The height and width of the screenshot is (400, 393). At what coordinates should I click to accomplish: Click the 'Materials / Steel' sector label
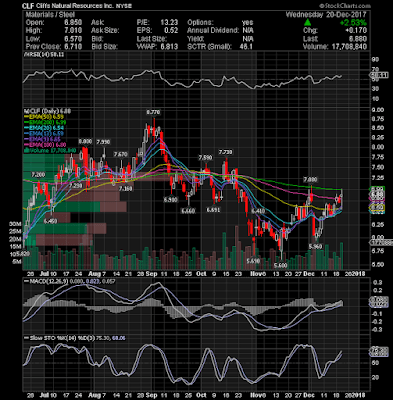coord(50,15)
